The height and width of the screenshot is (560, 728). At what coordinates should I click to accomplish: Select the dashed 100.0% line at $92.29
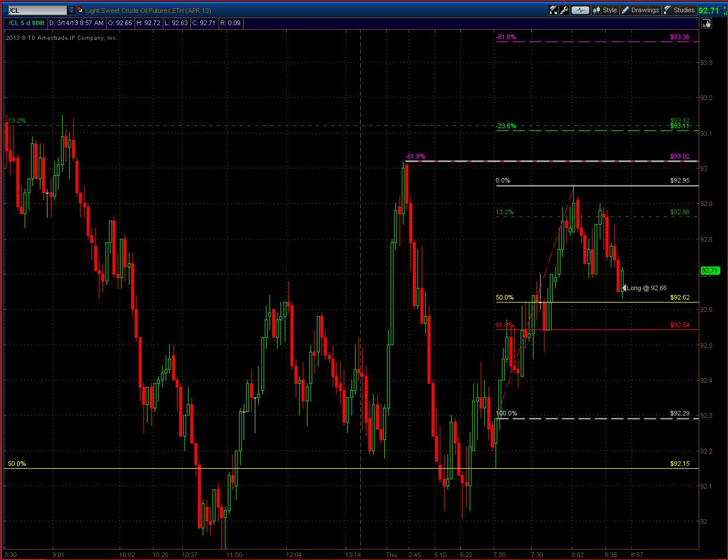(597, 418)
